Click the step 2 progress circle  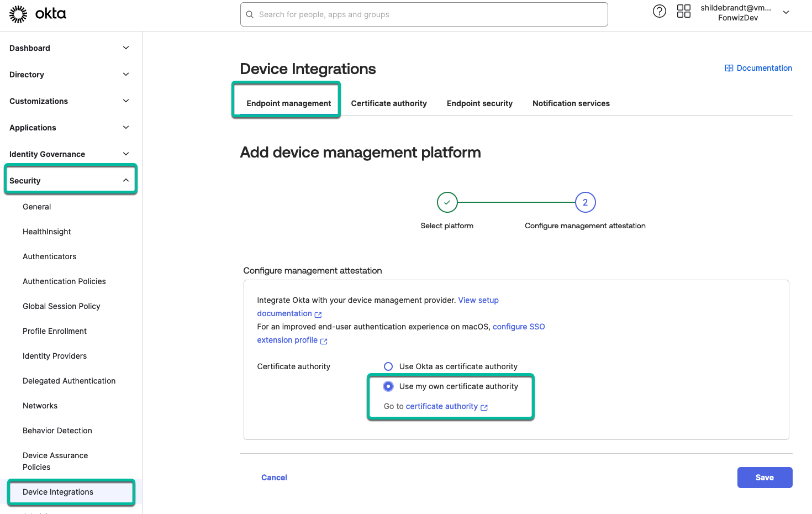[x=585, y=202]
